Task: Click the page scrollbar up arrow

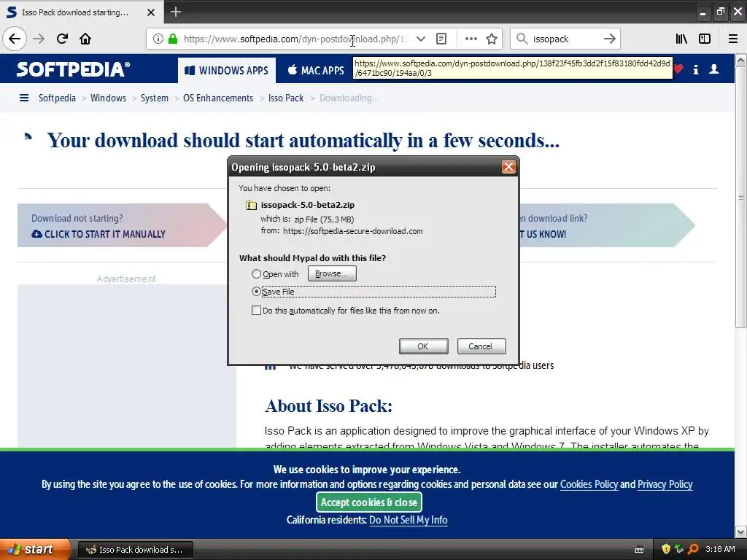Action: click(x=741, y=61)
